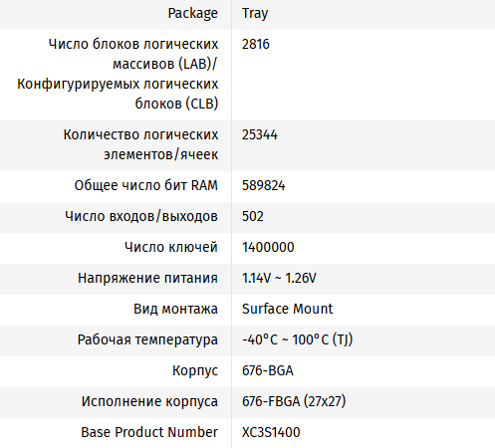Click the 502 inputs/outputs value
This screenshot has width=495, height=448.
tap(253, 216)
